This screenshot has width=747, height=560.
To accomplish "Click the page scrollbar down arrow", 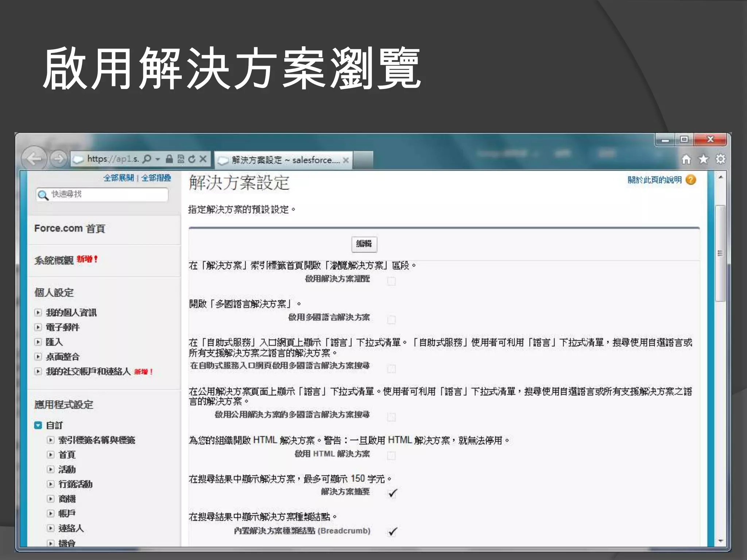I will [720, 541].
